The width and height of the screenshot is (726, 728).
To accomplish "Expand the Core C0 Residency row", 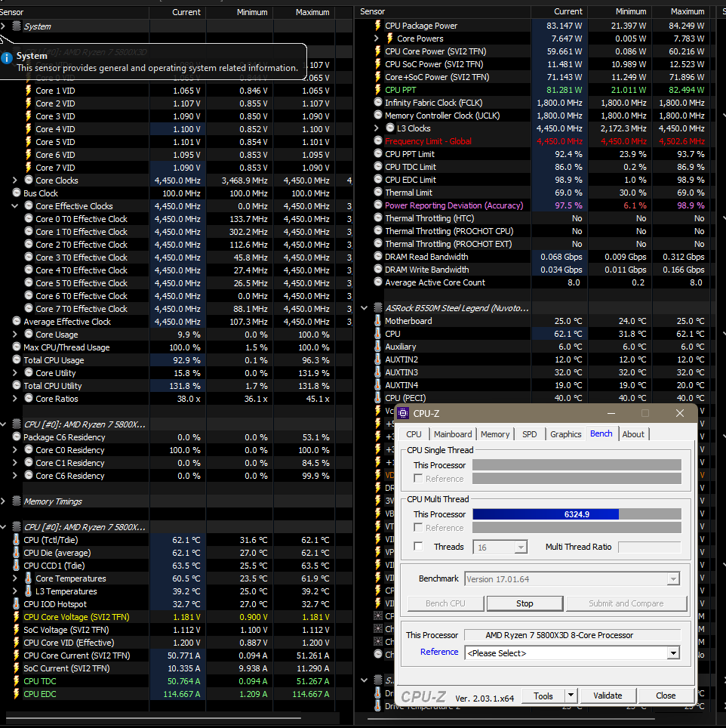I will point(15,449).
